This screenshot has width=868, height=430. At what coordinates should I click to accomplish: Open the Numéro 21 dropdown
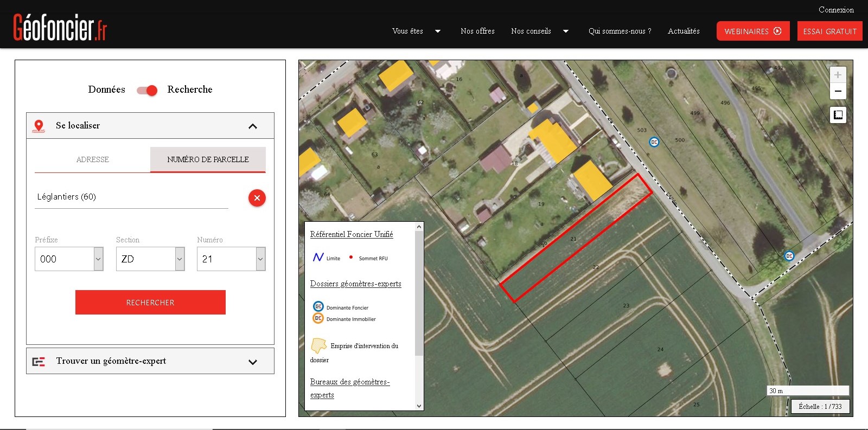coord(260,259)
